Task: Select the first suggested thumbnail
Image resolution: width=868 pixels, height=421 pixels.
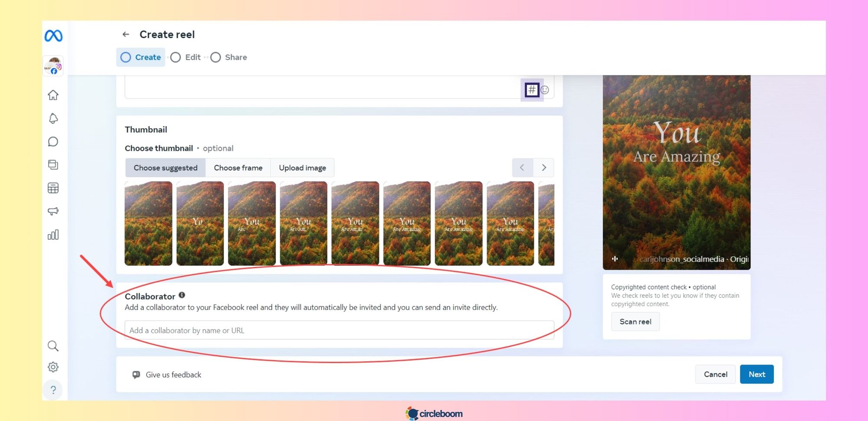Action: (148, 223)
